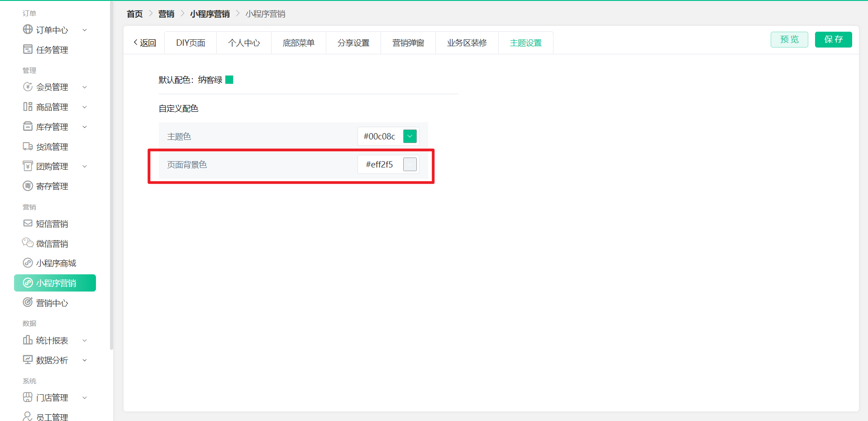The image size is (868, 421).
Task: Expand the 团购管理 submenu chevron
Action: tap(85, 166)
